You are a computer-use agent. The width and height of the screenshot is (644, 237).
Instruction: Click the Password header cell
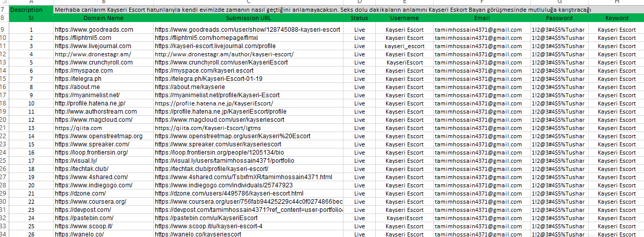point(559,18)
